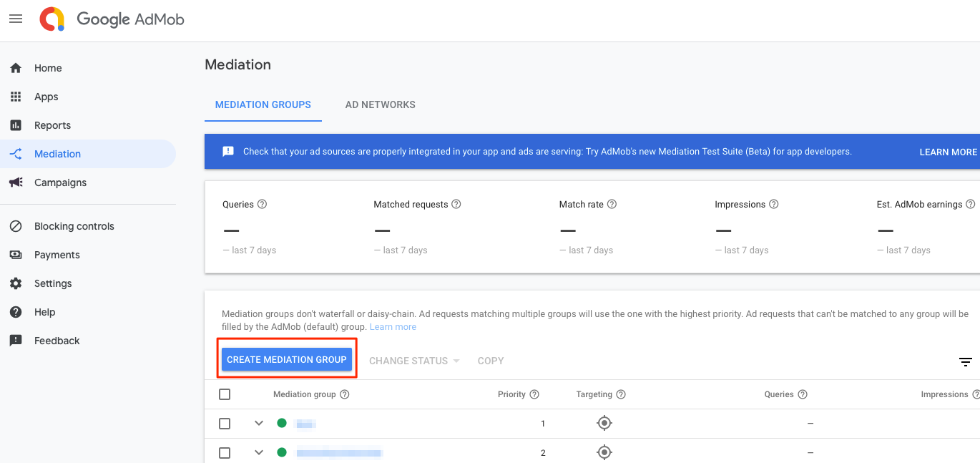The width and height of the screenshot is (980, 463).
Task: Open the hamburger main menu
Action: (x=16, y=19)
